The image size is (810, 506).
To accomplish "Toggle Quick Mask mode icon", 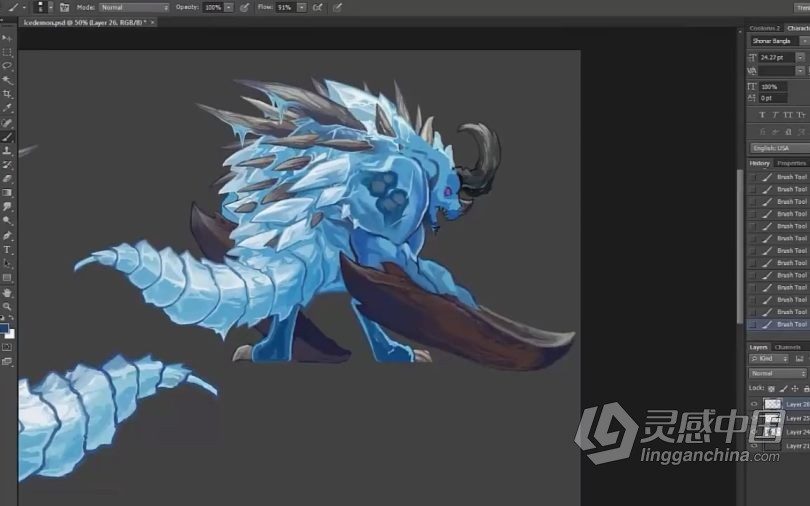I will [7, 347].
